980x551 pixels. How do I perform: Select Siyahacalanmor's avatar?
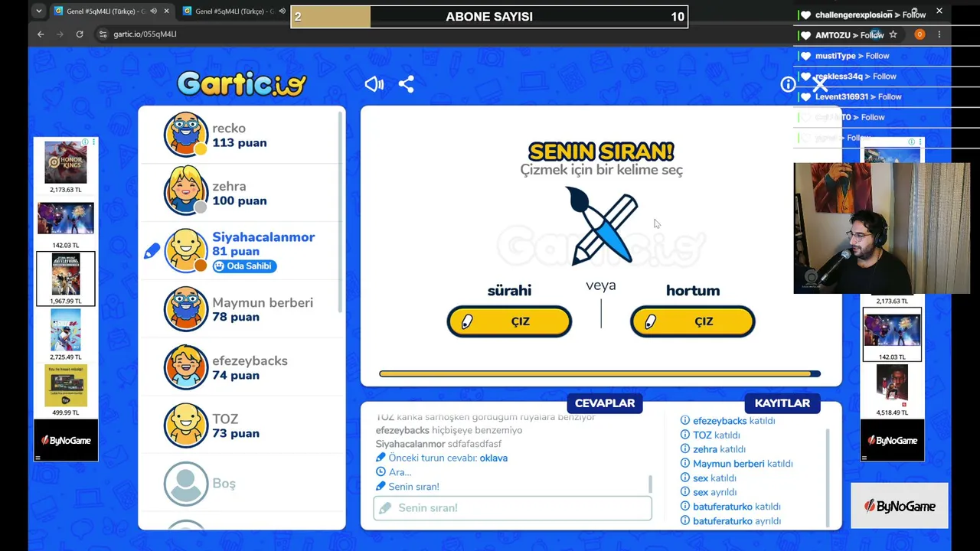[185, 251]
